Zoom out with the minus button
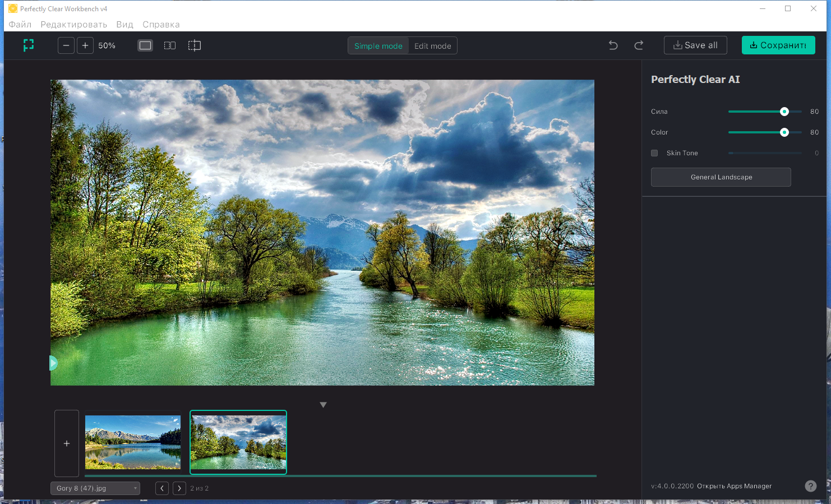The height and width of the screenshot is (504, 831). click(x=66, y=45)
